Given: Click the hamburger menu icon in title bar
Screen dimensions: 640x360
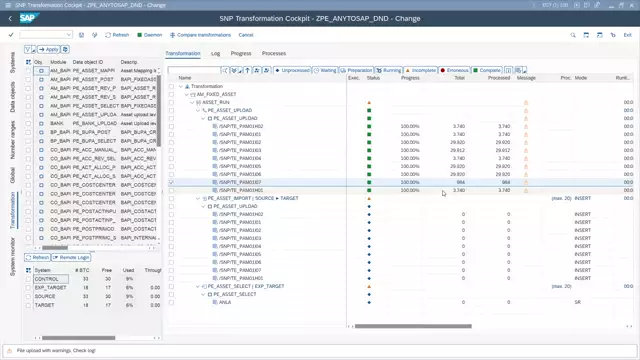Looking at the screenshot, I should 8,5.
